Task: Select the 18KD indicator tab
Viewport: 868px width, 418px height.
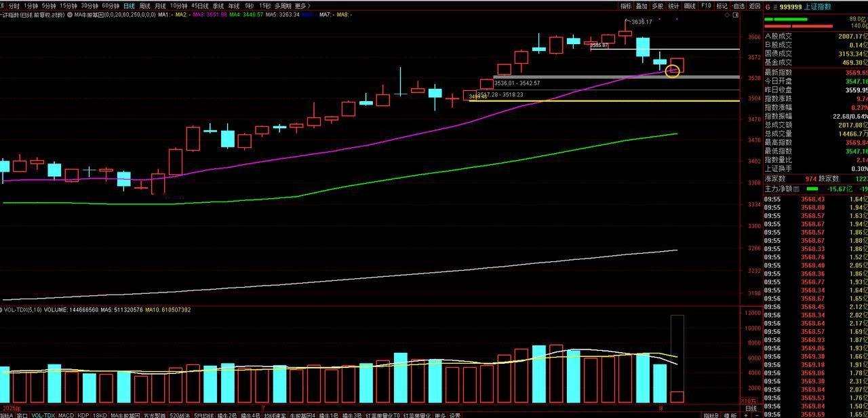Action: 100,415
